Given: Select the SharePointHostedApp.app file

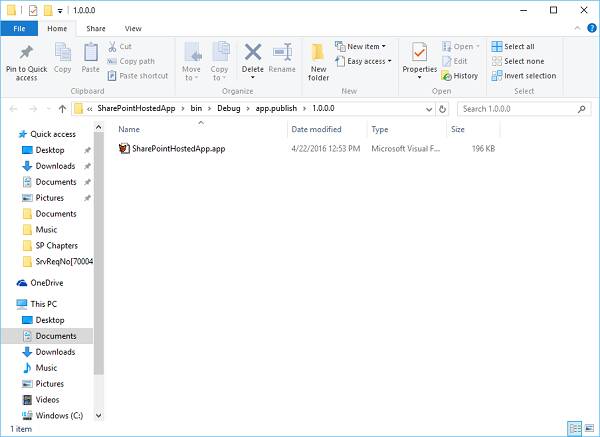Looking at the screenshot, I should 172,148.
